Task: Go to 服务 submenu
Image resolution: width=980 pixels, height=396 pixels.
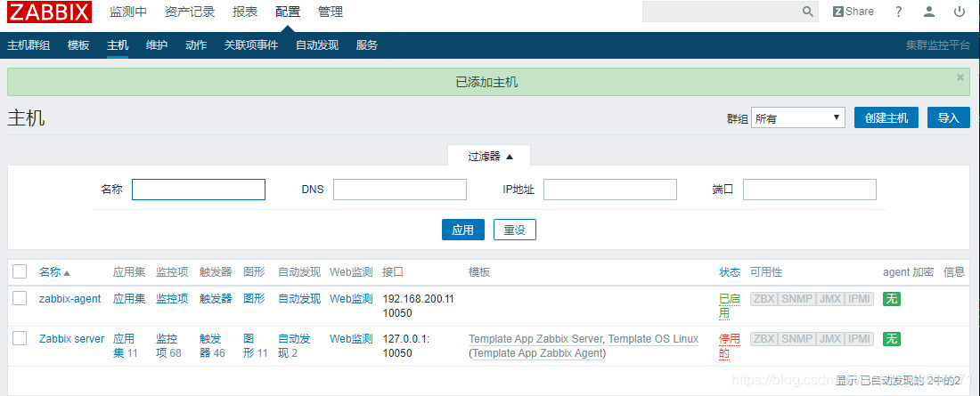Action: click(x=367, y=45)
